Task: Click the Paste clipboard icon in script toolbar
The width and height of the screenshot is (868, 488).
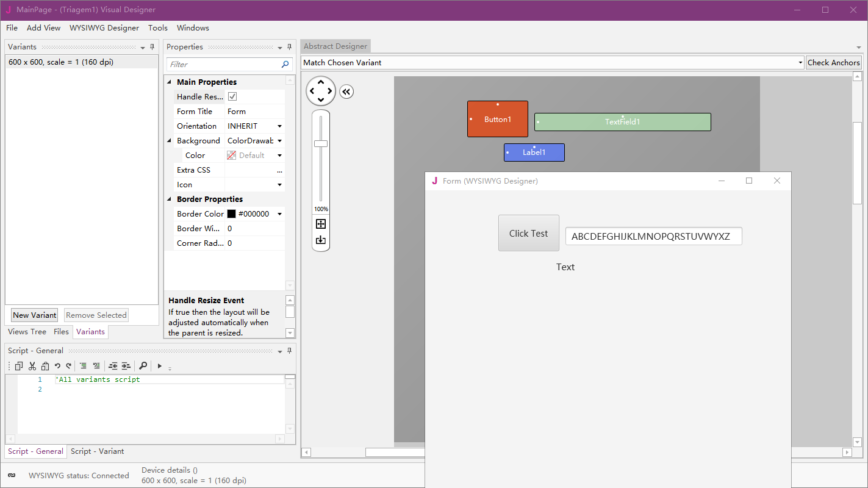Action: pos(45,366)
